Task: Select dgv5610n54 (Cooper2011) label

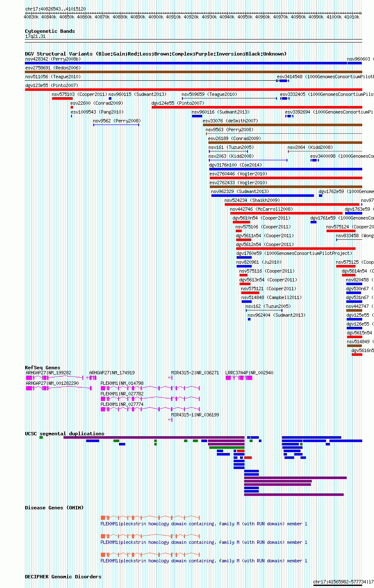Action: [261, 218]
